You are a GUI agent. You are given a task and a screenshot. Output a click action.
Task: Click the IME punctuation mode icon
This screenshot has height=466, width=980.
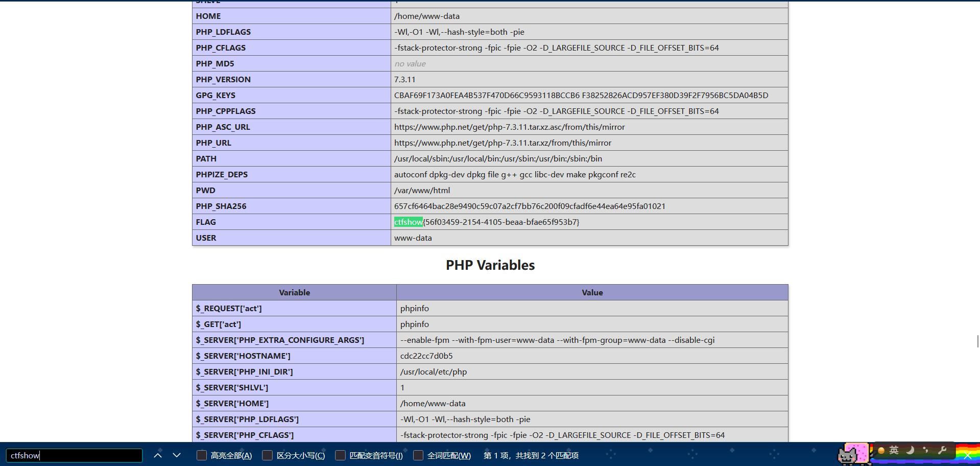(925, 450)
